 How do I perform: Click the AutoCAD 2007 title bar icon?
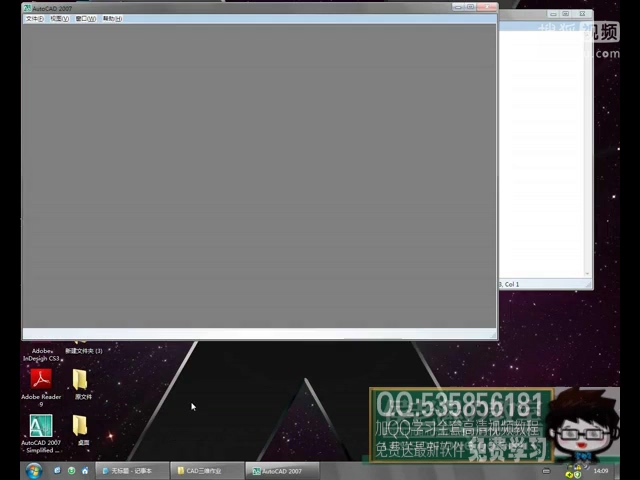[x=27, y=8]
